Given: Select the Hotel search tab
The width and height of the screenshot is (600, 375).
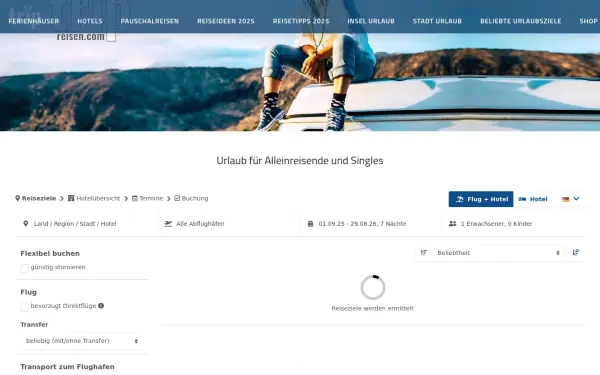Looking at the screenshot, I should point(533,199).
